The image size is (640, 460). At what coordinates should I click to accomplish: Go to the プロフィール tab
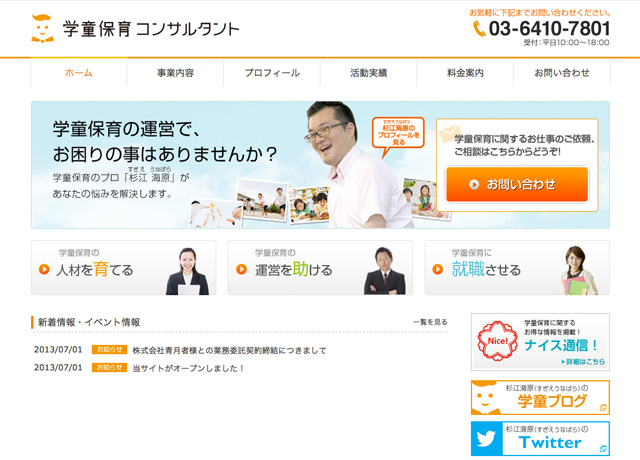[272, 73]
